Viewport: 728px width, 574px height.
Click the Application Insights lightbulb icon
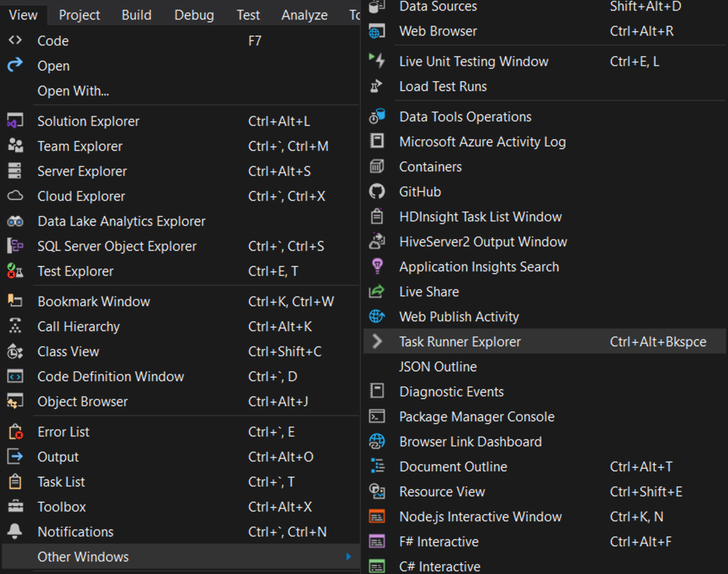pyautogui.click(x=377, y=266)
